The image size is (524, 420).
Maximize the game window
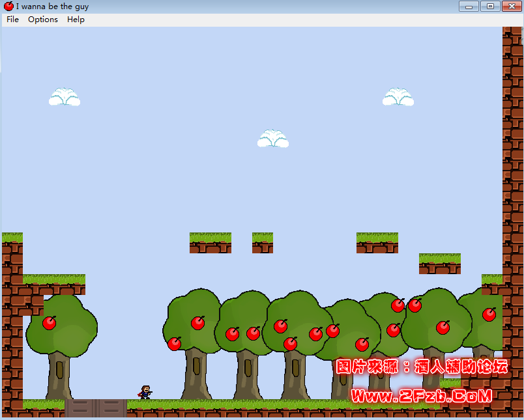point(489,7)
